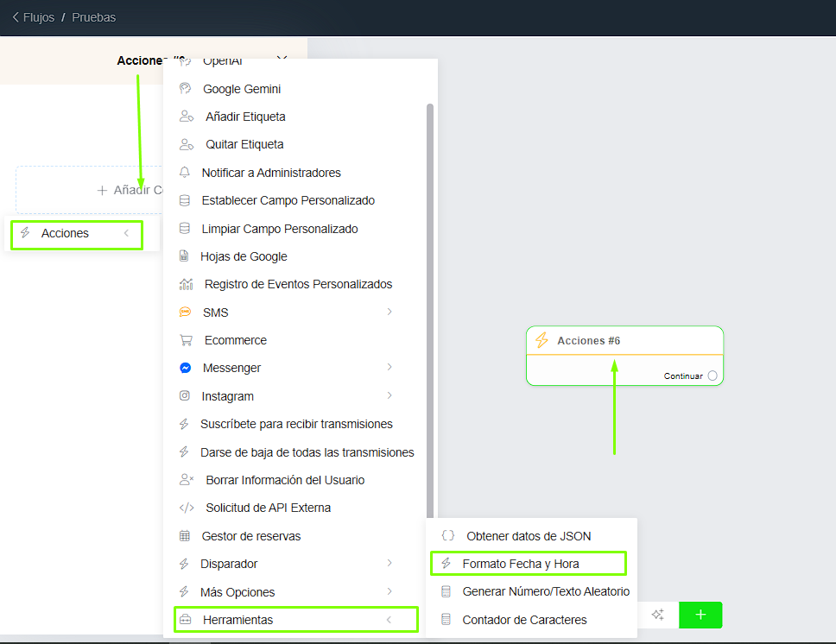Select Contador de Caracteres tool
This screenshot has width=836, height=644.
(524, 620)
